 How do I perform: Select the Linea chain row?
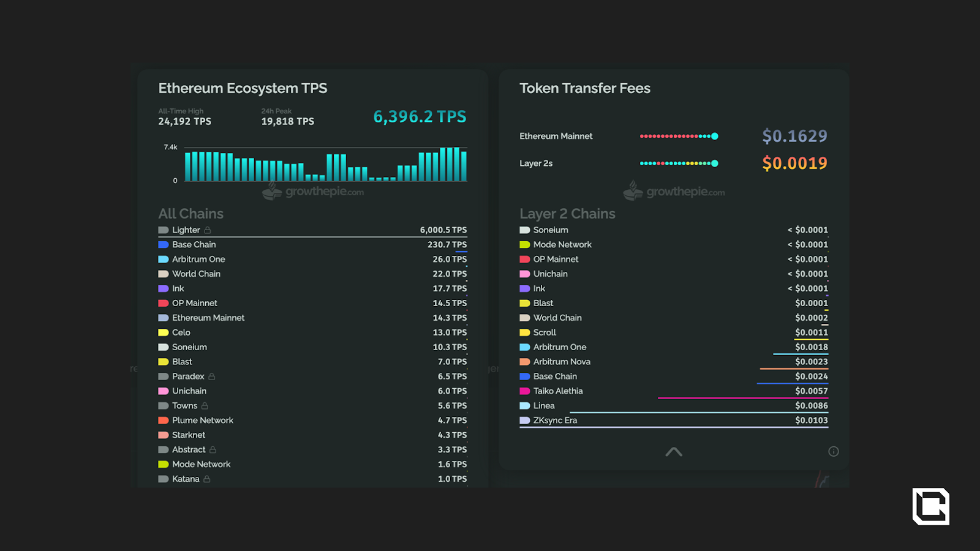click(674, 406)
